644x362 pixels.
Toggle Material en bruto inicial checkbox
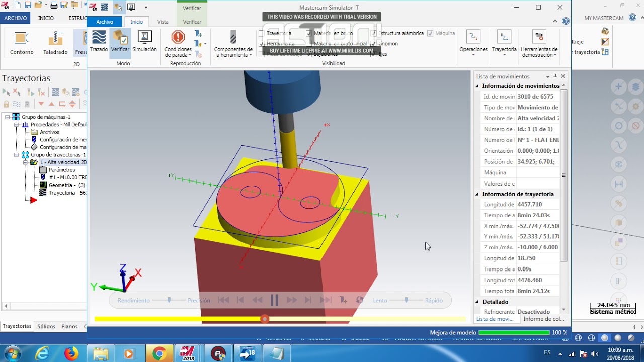pyautogui.click(x=310, y=44)
